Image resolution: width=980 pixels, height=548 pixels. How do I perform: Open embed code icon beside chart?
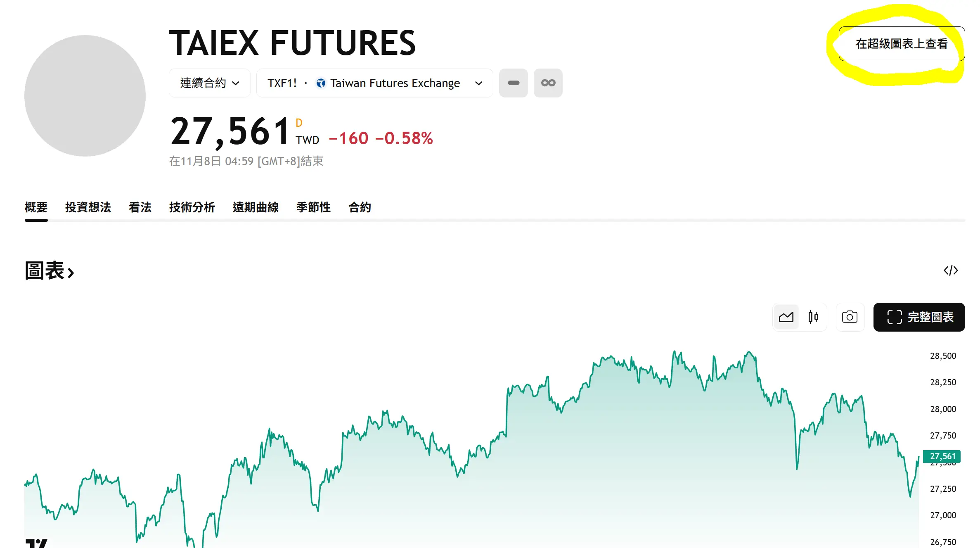tap(951, 270)
